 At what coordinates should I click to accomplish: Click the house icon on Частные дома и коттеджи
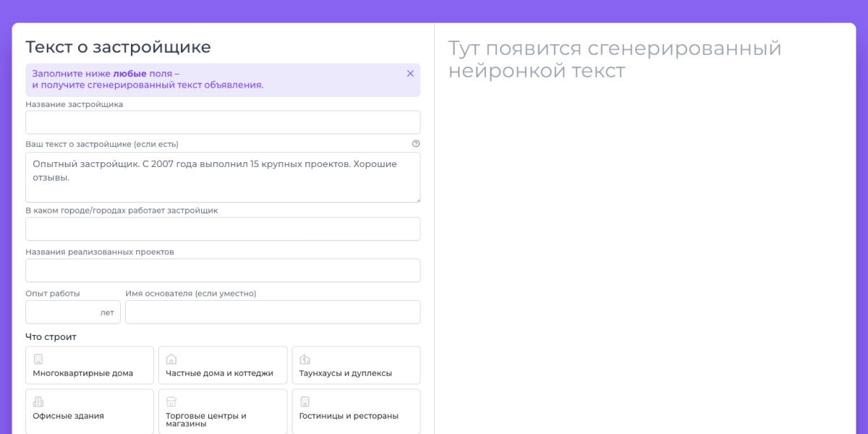point(171,359)
